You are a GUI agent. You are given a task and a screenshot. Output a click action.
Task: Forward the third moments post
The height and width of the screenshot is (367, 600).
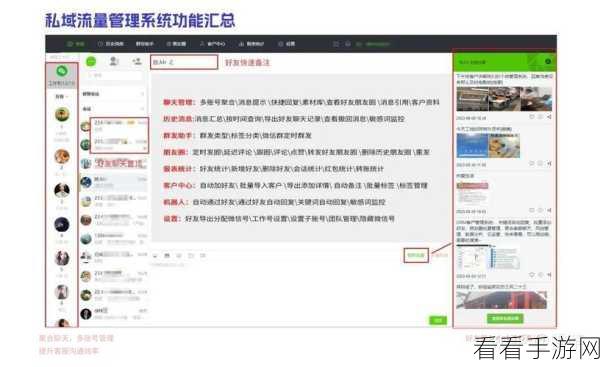pyautogui.click(x=549, y=210)
